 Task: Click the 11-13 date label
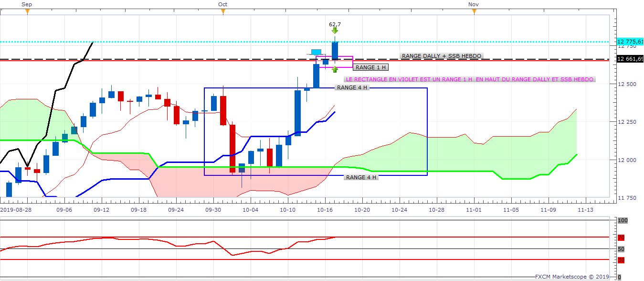585,210
